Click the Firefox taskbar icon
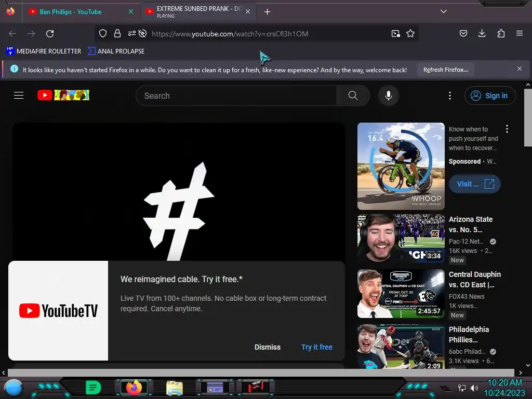Viewport: 532px width, 399px height. [x=134, y=388]
